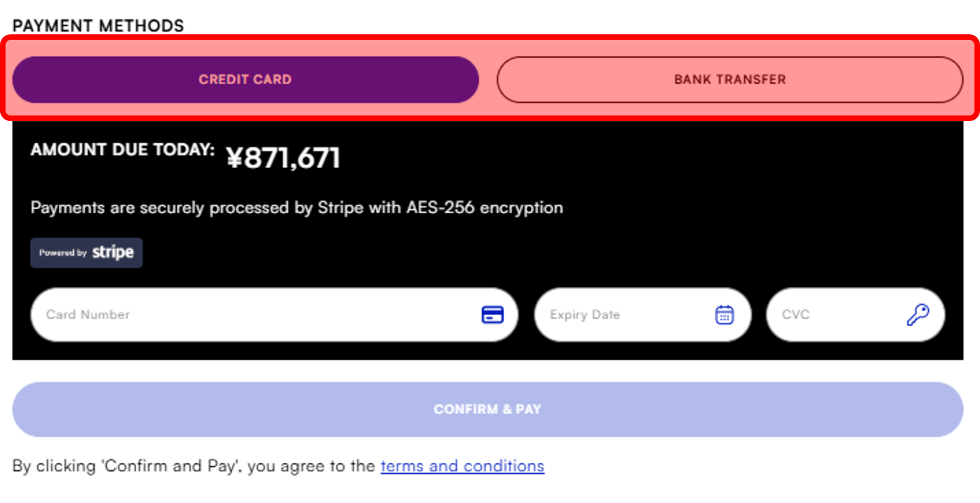
Task: Click the credit card icon in Card Number field
Action: click(x=493, y=315)
